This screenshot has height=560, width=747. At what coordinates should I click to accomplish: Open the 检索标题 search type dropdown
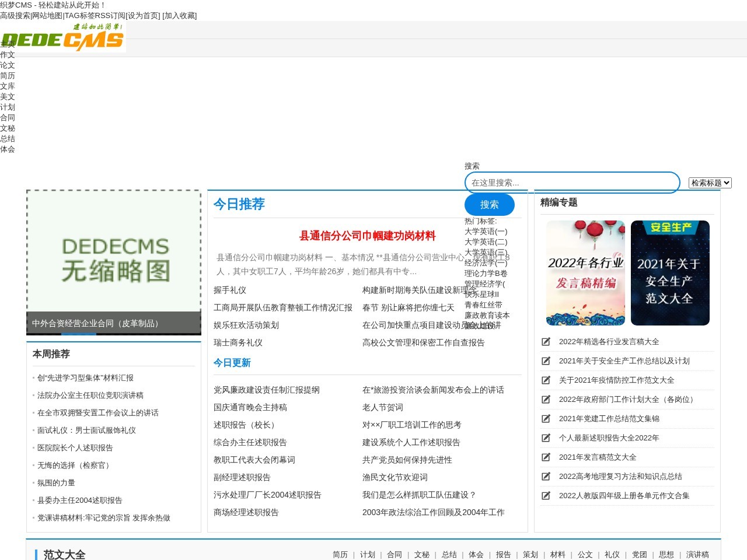tap(710, 183)
